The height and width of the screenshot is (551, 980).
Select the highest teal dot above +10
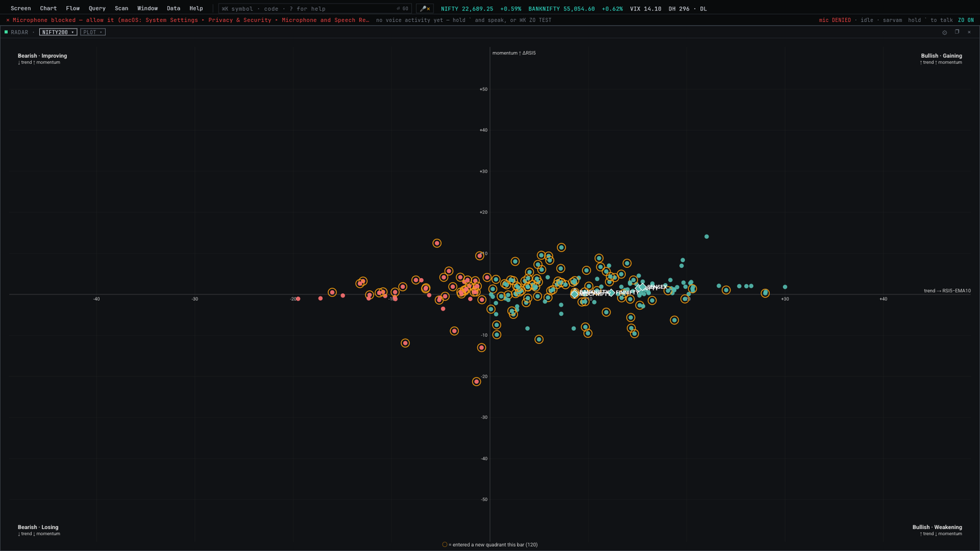(x=707, y=236)
